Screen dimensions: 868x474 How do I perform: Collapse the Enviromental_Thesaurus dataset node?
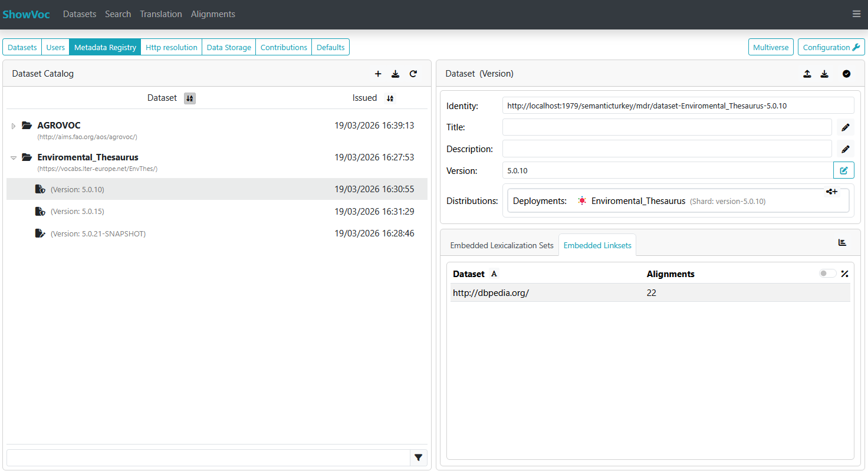tap(14, 158)
